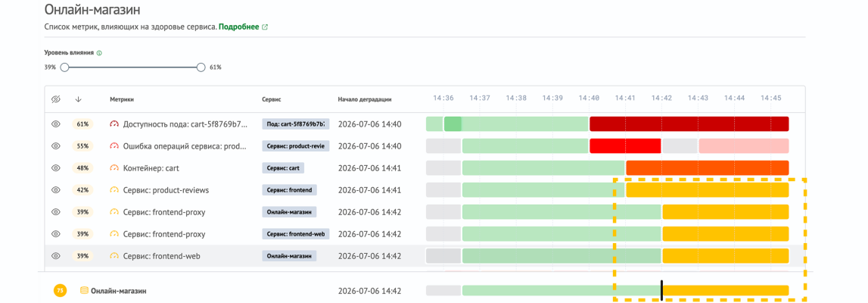
Task: Click the sort arrow icon in header
Action: (x=78, y=99)
